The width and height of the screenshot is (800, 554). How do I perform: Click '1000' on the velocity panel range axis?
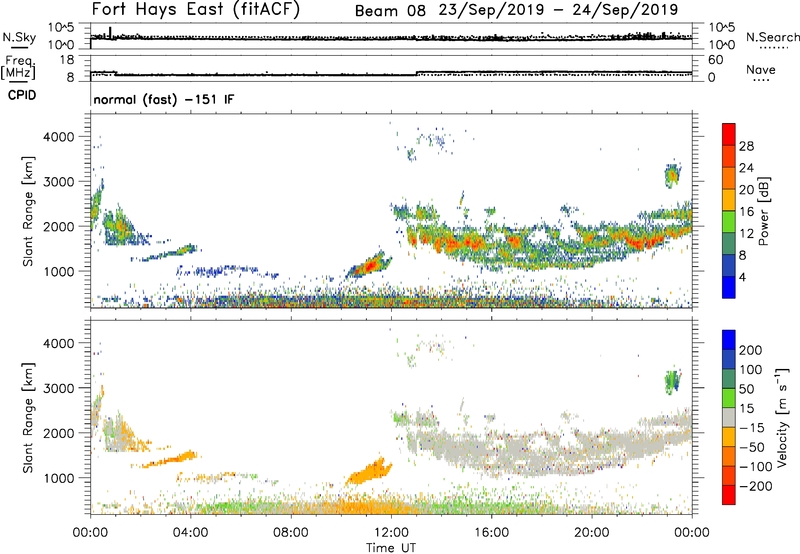click(x=58, y=478)
